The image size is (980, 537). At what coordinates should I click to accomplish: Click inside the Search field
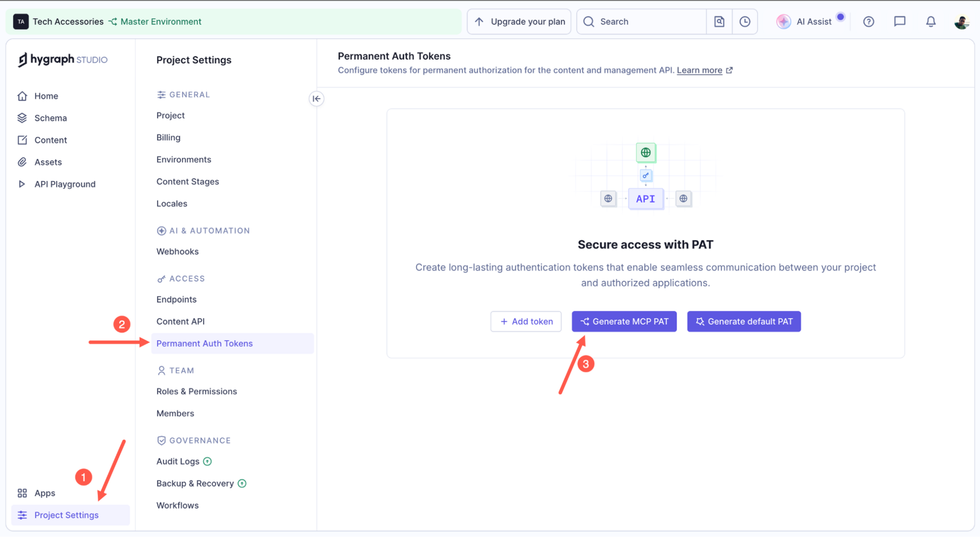click(636, 22)
